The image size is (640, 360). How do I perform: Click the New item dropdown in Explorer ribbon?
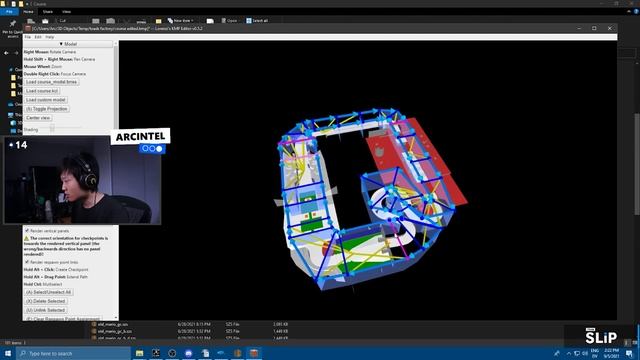[180, 20]
